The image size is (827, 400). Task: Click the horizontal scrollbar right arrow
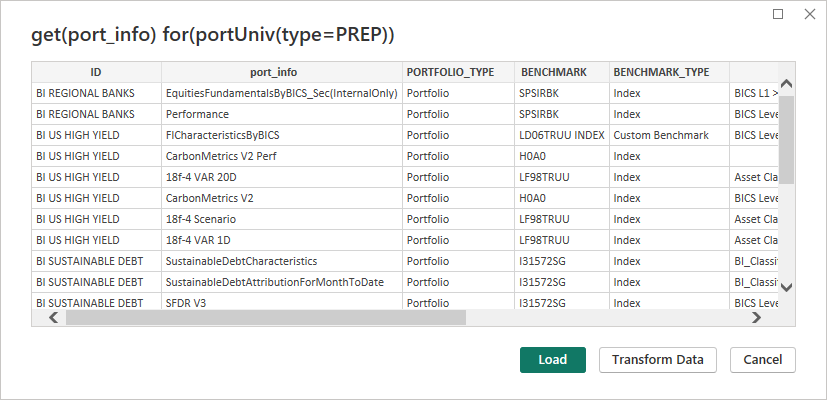[756, 317]
